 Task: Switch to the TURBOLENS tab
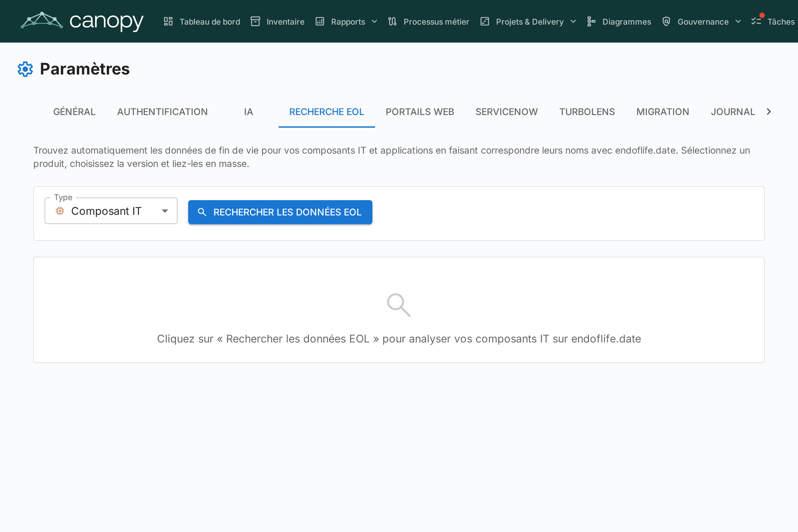tap(587, 112)
